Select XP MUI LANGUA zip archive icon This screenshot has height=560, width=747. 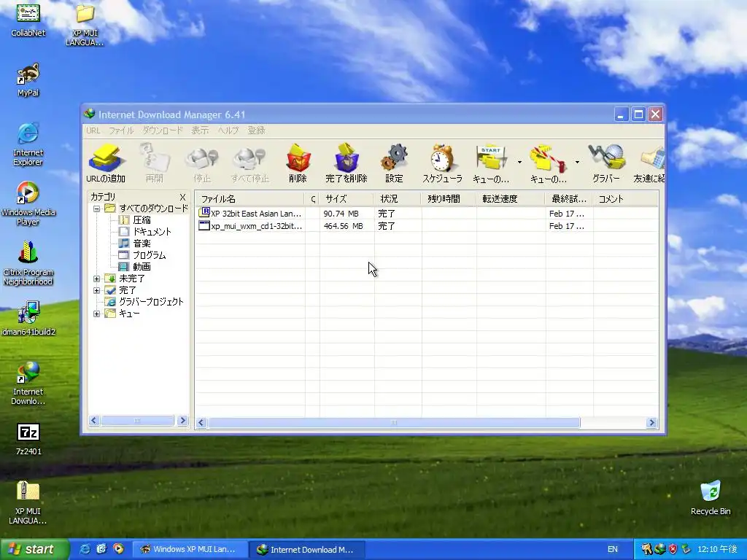(28, 503)
